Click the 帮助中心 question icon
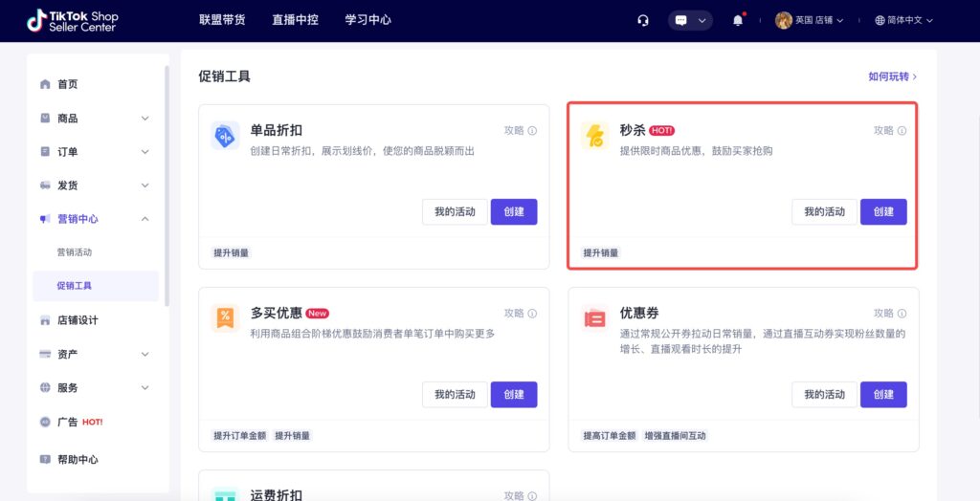Screen dimensions: 980x501 click(45, 459)
